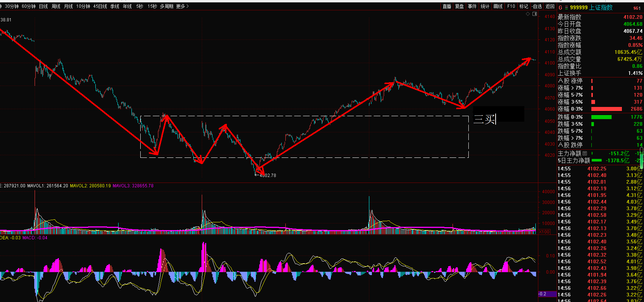Click the small list icon next to 主力净额
Image resolution: width=644 pixels, height=302 pixels.
pos(585,153)
